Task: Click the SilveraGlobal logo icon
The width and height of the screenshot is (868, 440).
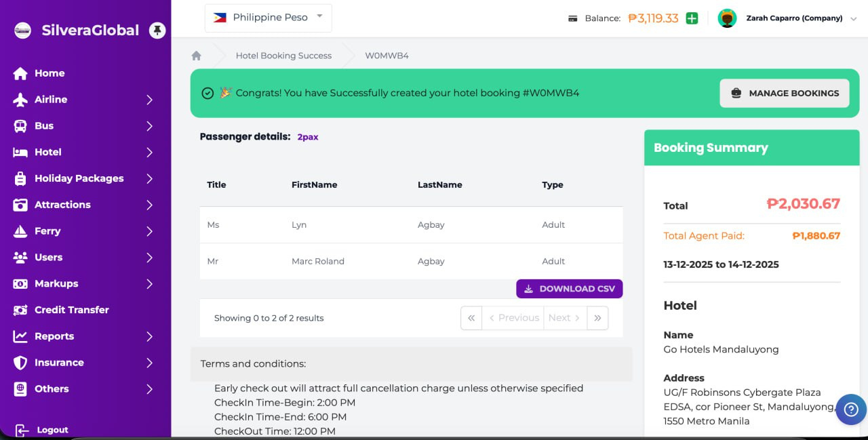Action: (23, 31)
